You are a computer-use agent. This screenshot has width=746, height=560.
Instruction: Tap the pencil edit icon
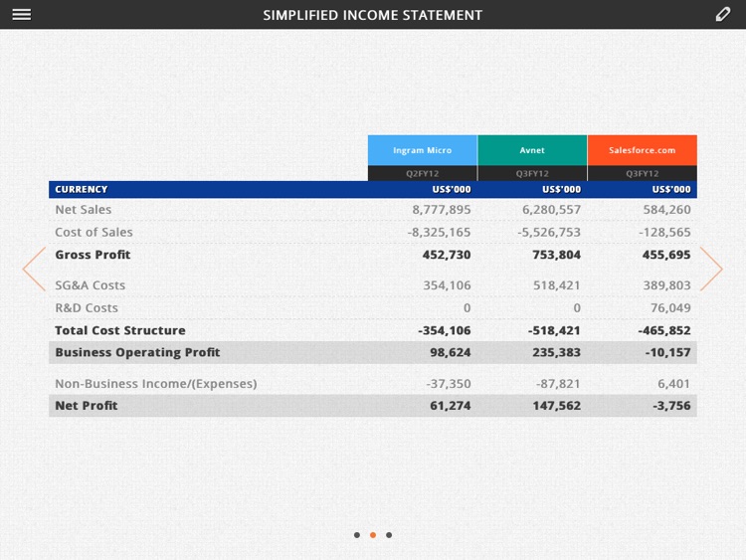coord(723,14)
